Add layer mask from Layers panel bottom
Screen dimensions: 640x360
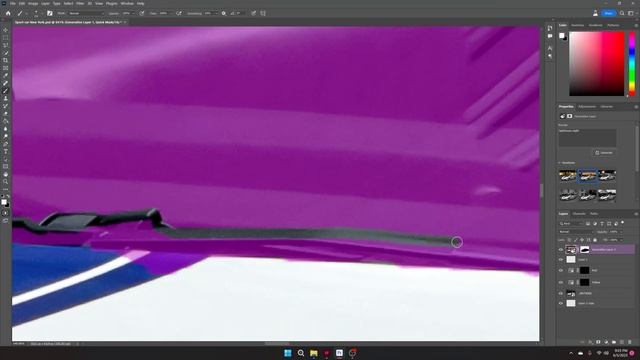point(598,342)
